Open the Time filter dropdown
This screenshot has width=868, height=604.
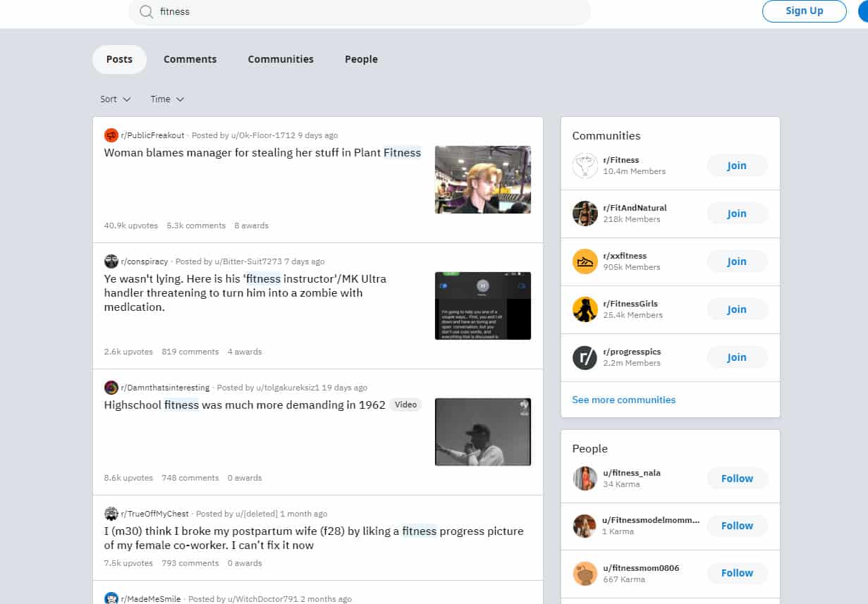pos(166,99)
